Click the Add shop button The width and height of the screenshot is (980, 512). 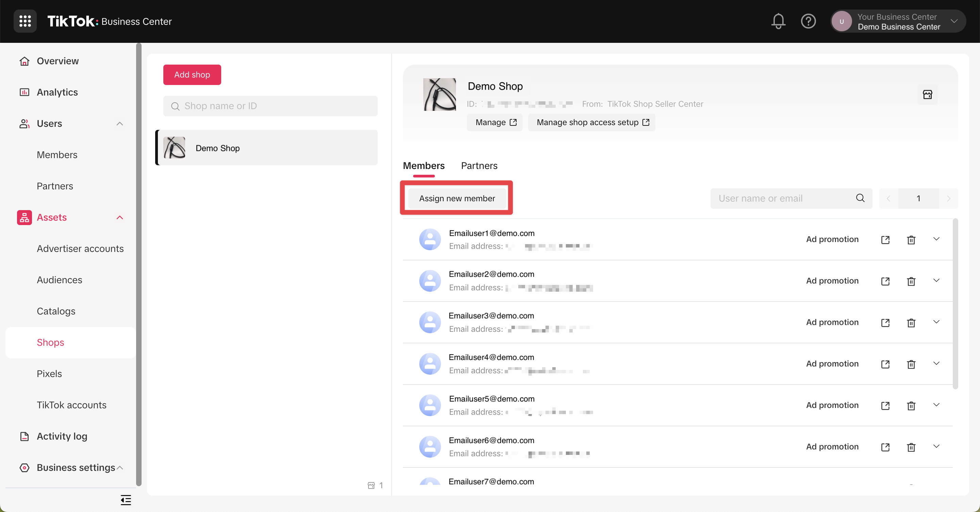click(192, 74)
